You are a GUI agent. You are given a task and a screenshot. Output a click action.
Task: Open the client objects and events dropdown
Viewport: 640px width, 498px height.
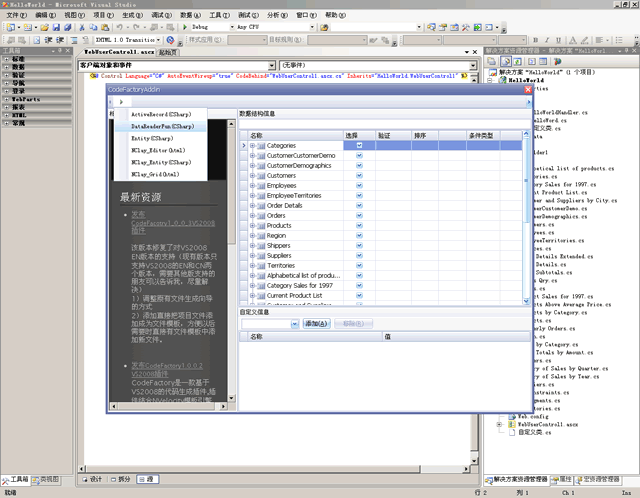coord(272,65)
